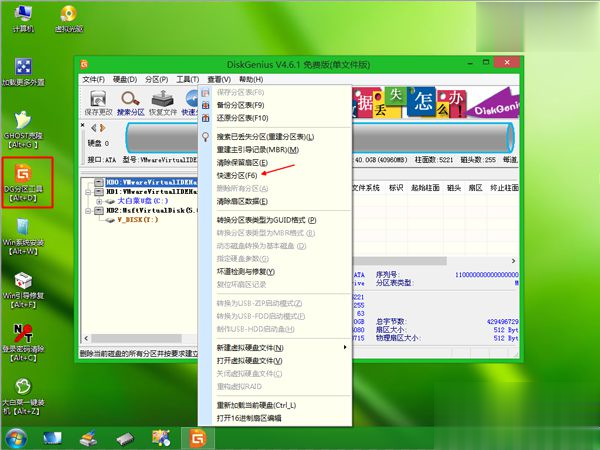
Task: Open DG分区工具 desktop shortcut
Action: coord(22,181)
